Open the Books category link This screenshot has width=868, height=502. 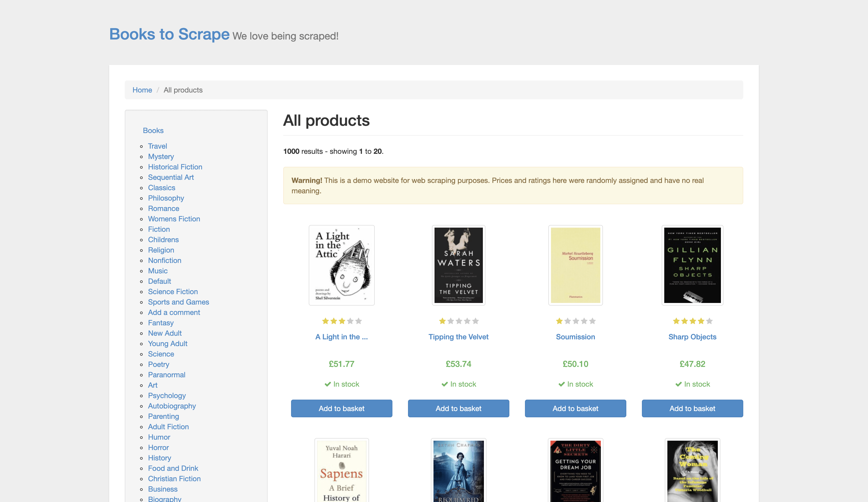tap(153, 130)
